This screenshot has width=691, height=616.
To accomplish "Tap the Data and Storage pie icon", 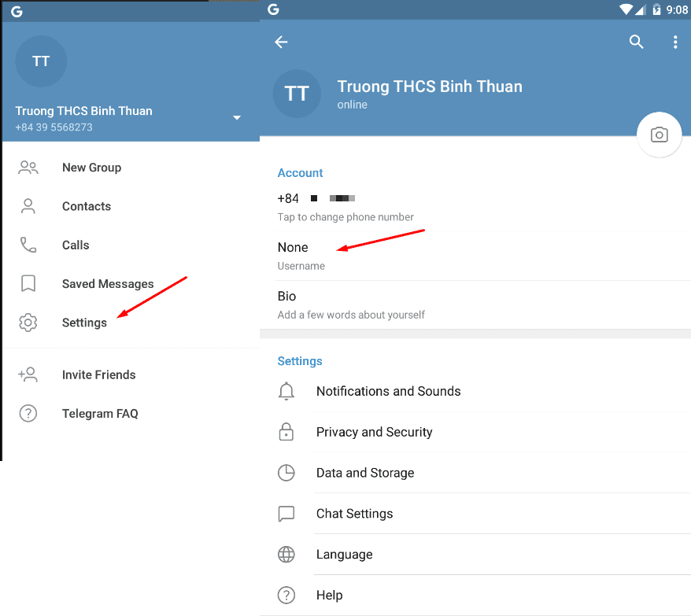I will pyautogui.click(x=286, y=473).
